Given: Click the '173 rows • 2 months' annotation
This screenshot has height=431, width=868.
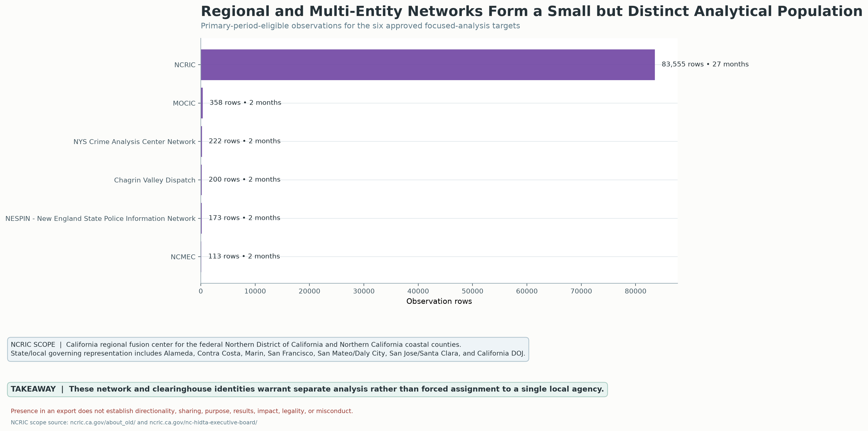Looking at the screenshot, I should [x=244, y=218].
